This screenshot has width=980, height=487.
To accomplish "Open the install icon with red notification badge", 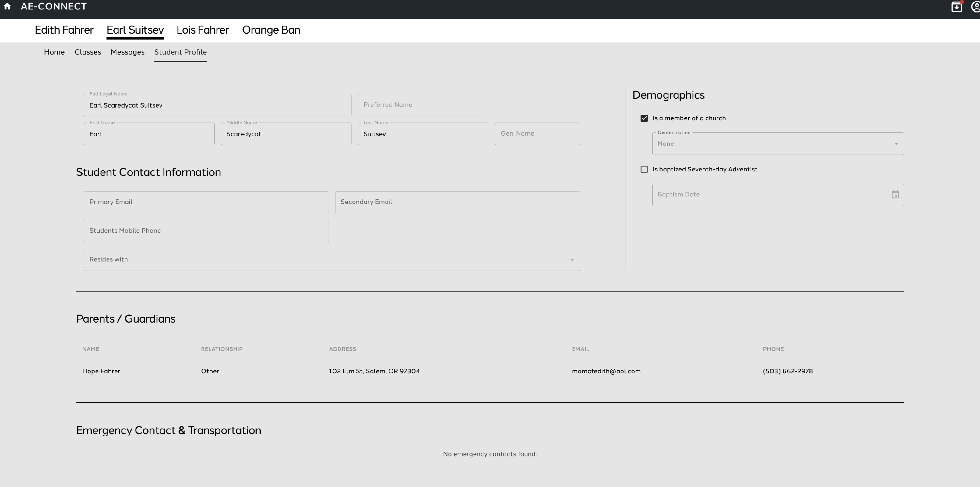I will [957, 7].
